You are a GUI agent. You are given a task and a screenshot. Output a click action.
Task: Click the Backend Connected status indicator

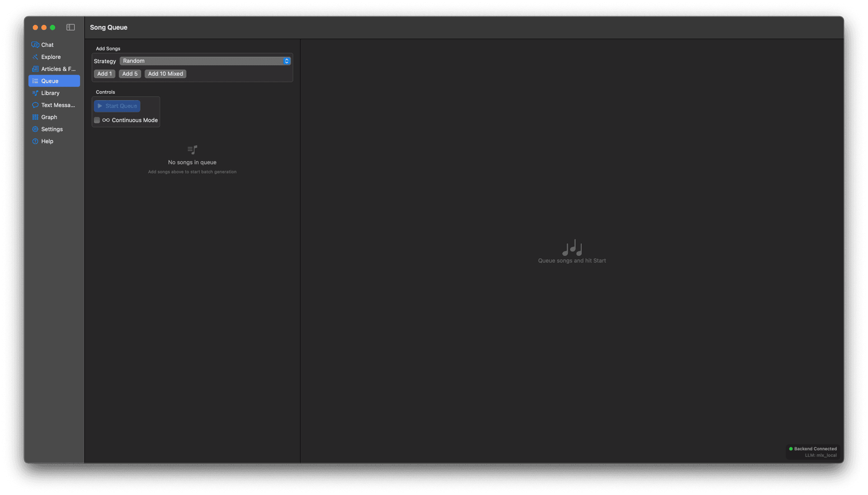tap(813, 449)
